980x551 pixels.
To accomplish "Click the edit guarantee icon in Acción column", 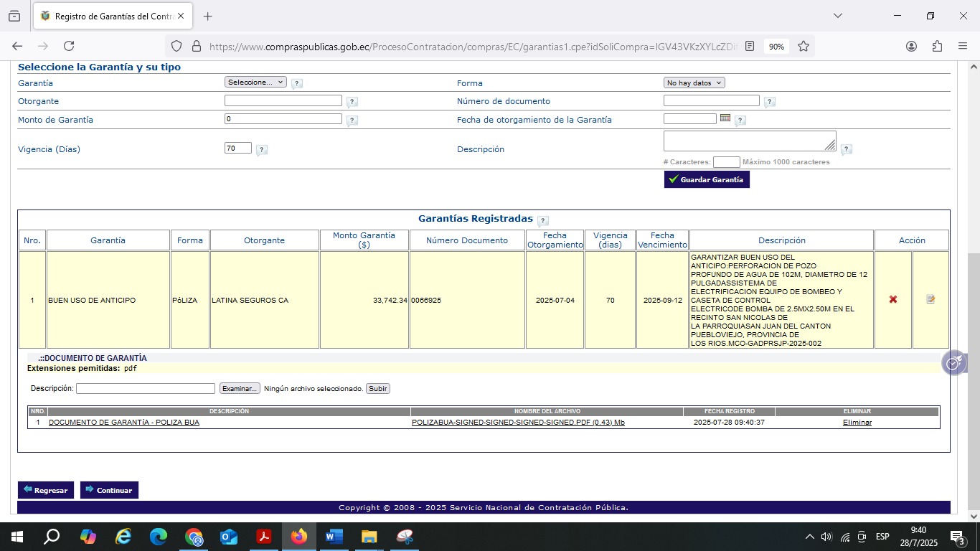I will click(930, 299).
